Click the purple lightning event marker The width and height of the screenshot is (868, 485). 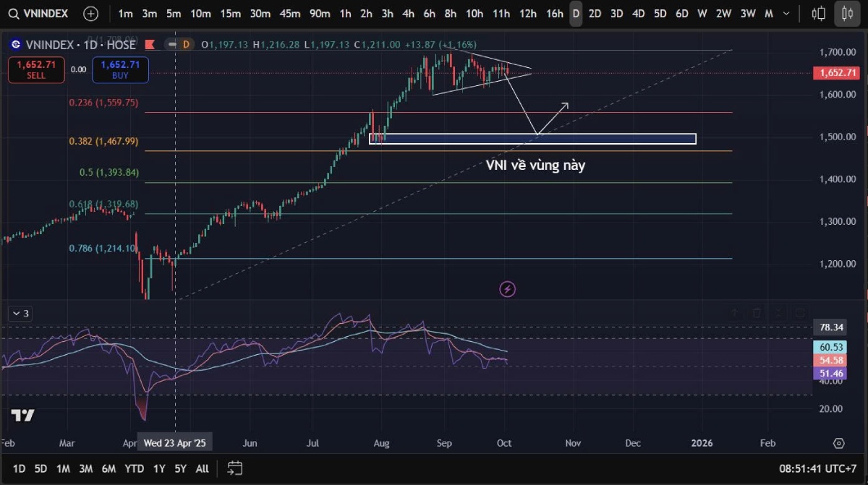(508, 289)
